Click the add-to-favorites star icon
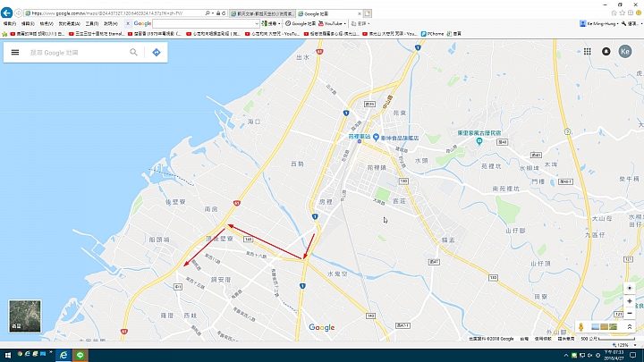644x362 pixels. pyautogui.click(x=5, y=34)
